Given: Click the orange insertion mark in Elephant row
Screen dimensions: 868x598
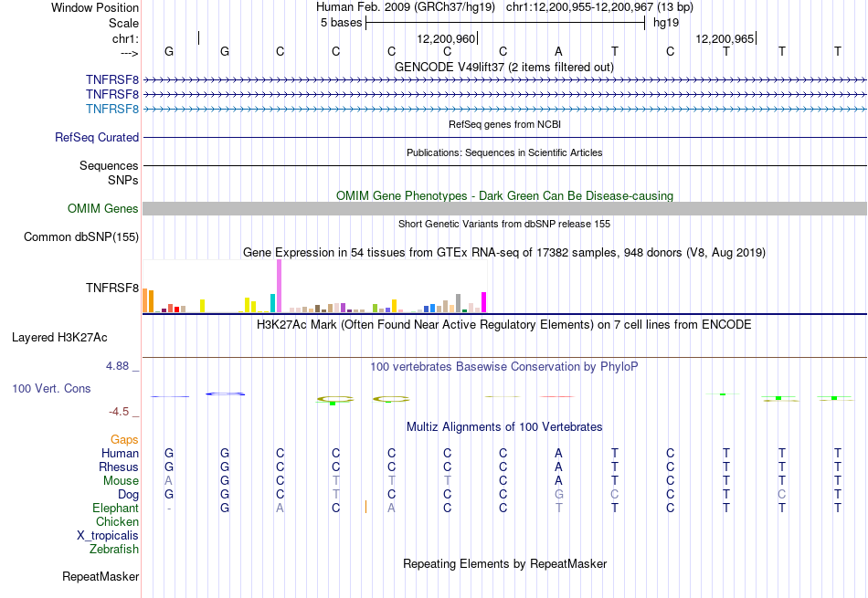Looking at the screenshot, I should pos(365,507).
